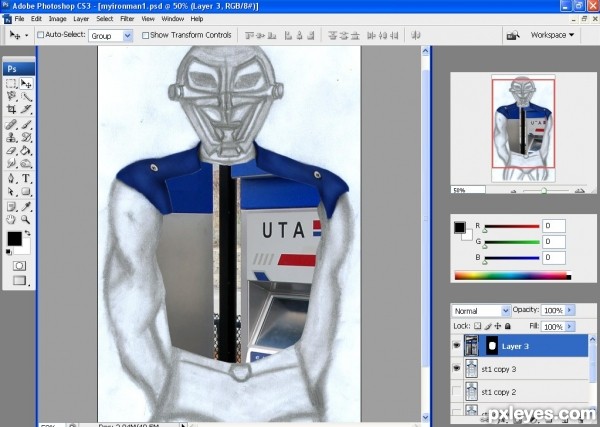Screen dimensions: 600x427
Task: Select the Paint Bucket tool
Action: [x=26, y=150]
